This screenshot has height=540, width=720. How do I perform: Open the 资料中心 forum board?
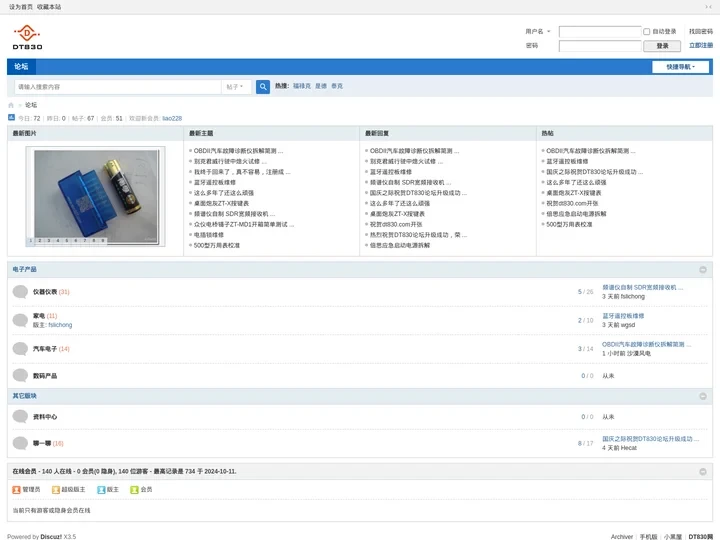pos(45,416)
